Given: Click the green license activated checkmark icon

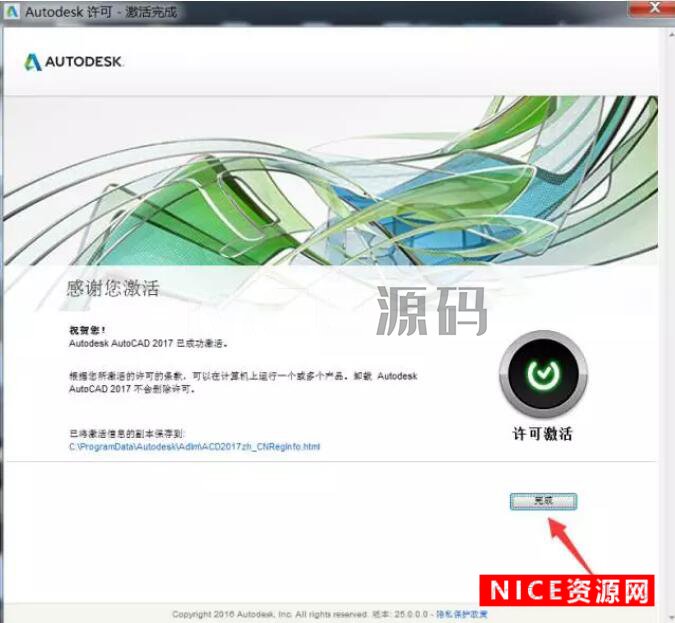Looking at the screenshot, I should [x=543, y=374].
